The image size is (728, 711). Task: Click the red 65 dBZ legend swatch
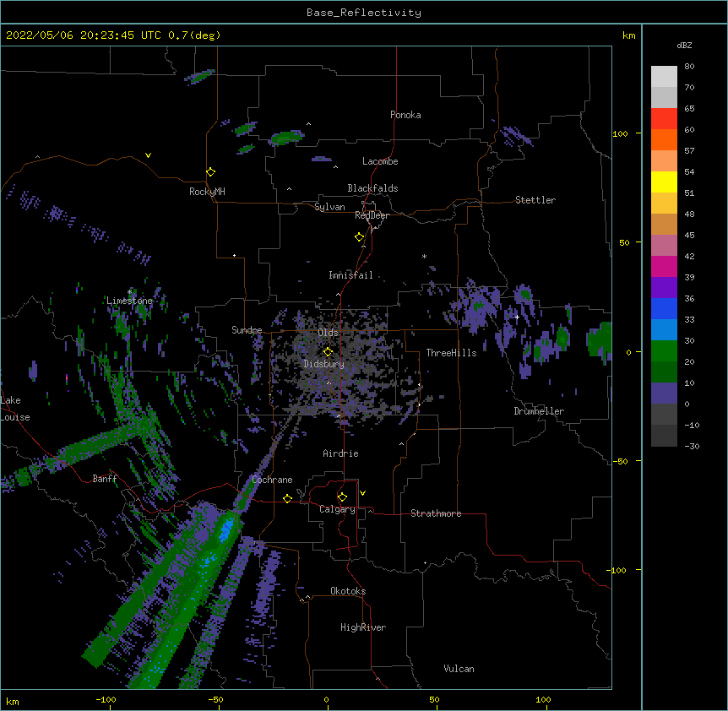pos(664,118)
